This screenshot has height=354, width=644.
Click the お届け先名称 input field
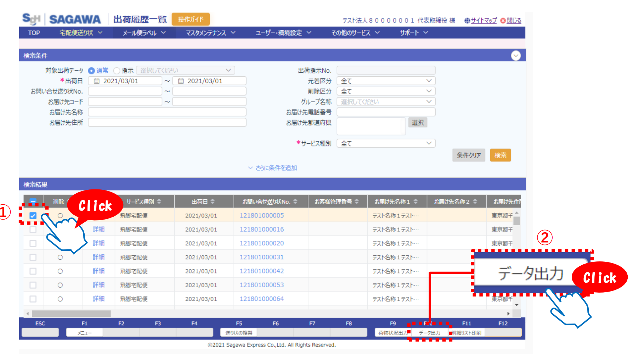[167, 112]
